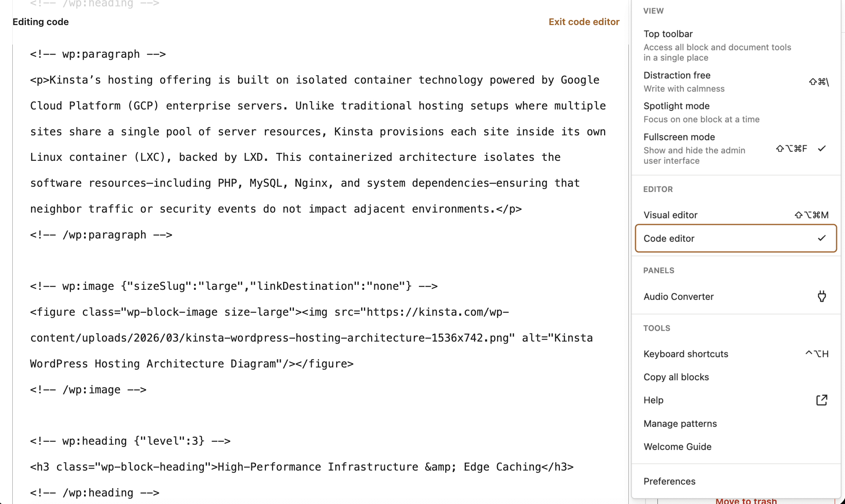845x504 pixels.
Task: Launch the Welcome Guide
Action: (736, 447)
